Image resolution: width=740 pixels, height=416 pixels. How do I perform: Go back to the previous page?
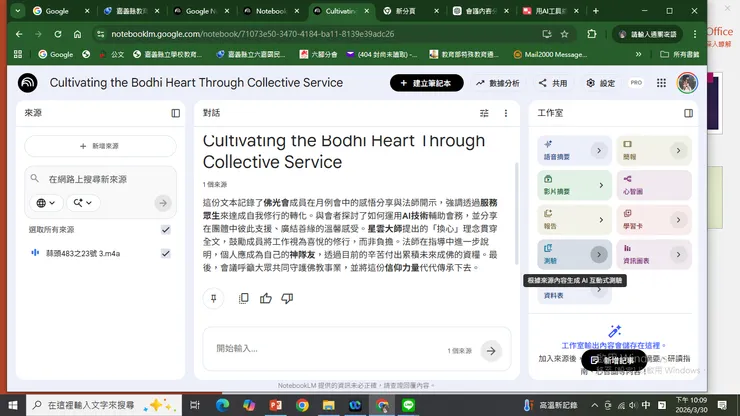click(19, 34)
